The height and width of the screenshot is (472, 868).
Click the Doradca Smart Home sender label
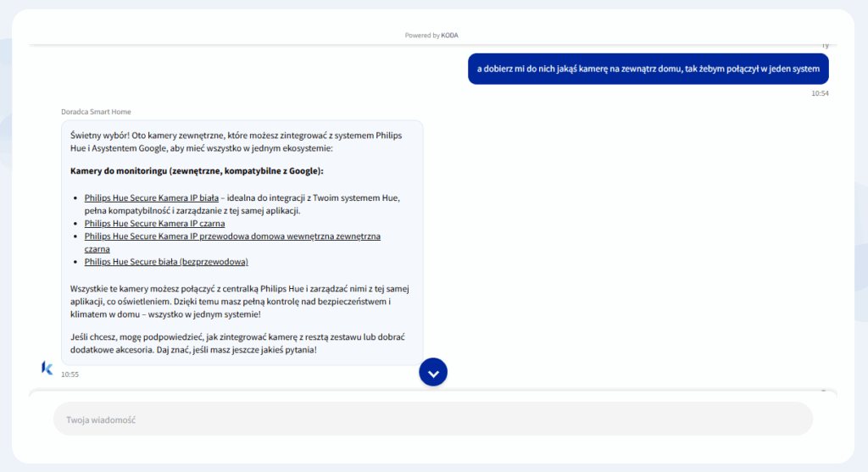96,112
